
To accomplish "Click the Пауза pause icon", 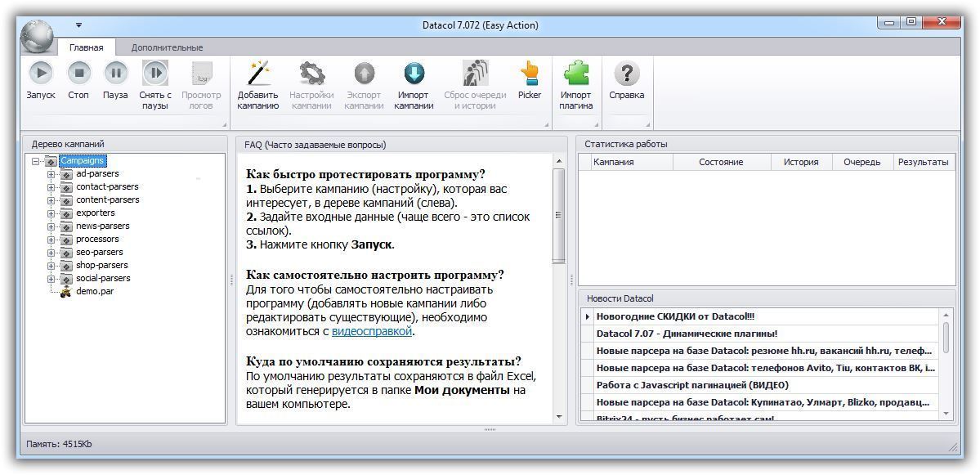I will point(115,74).
